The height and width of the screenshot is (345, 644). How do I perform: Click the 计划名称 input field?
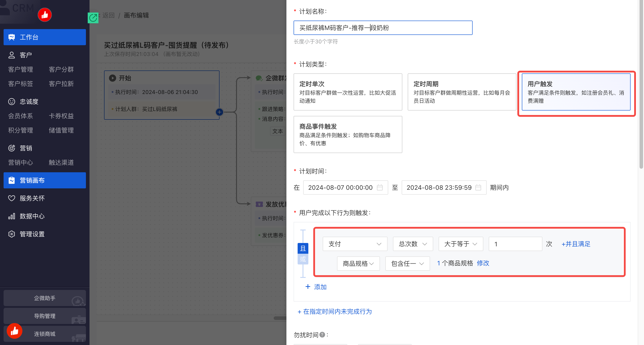click(383, 28)
